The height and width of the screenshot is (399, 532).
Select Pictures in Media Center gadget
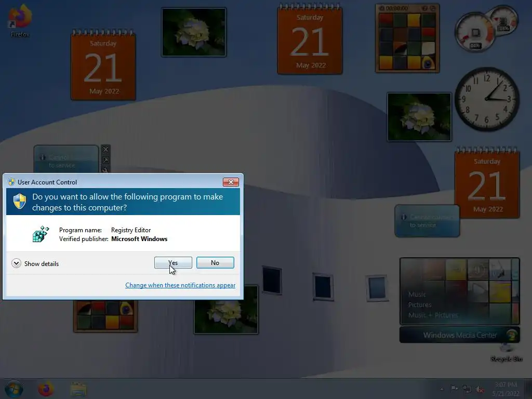[x=420, y=304]
